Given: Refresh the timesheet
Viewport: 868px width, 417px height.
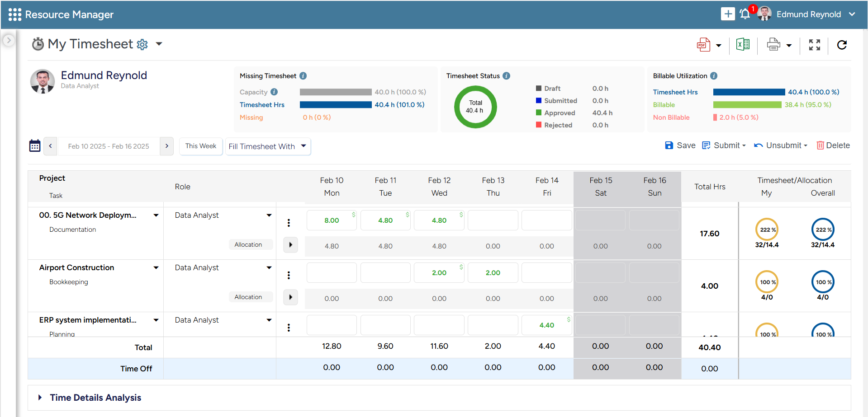Looking at the screenshot, I should tap(842, 45).
